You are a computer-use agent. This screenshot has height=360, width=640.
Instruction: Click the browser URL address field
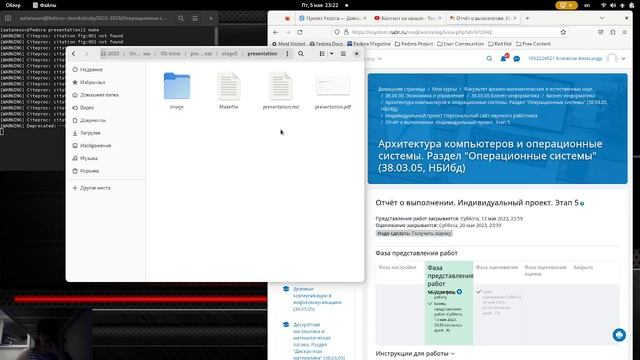coord(451,32)
